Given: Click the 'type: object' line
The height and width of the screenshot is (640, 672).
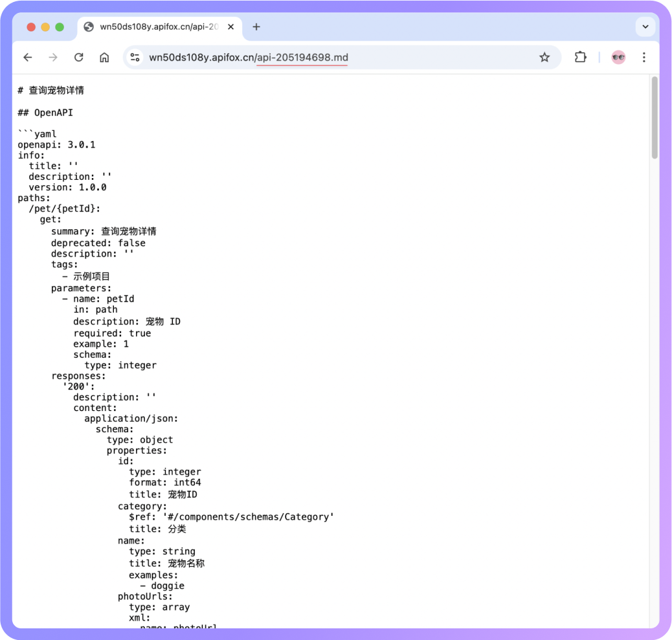Looking at the screenshot, I should coord(140,440).
